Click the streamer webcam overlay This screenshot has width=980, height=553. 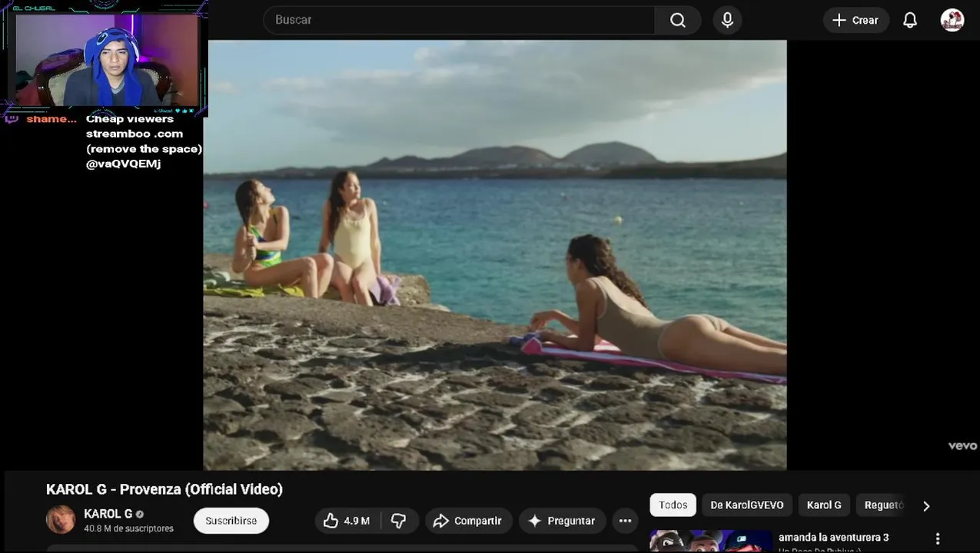tap(104, 58)
